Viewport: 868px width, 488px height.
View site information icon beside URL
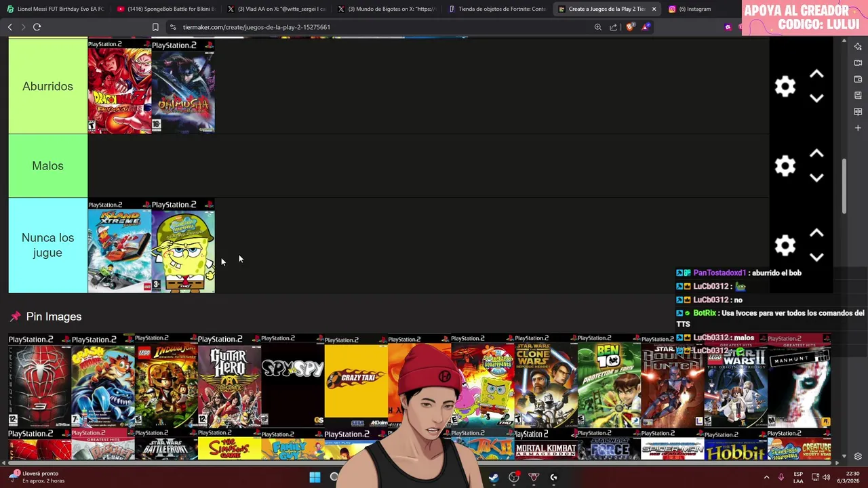pos(173,27)
